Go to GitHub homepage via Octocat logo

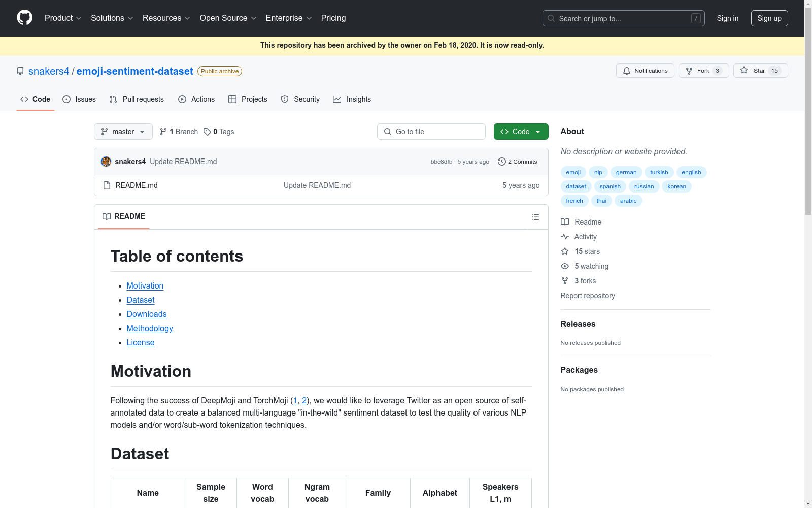(x=24, y=18)
